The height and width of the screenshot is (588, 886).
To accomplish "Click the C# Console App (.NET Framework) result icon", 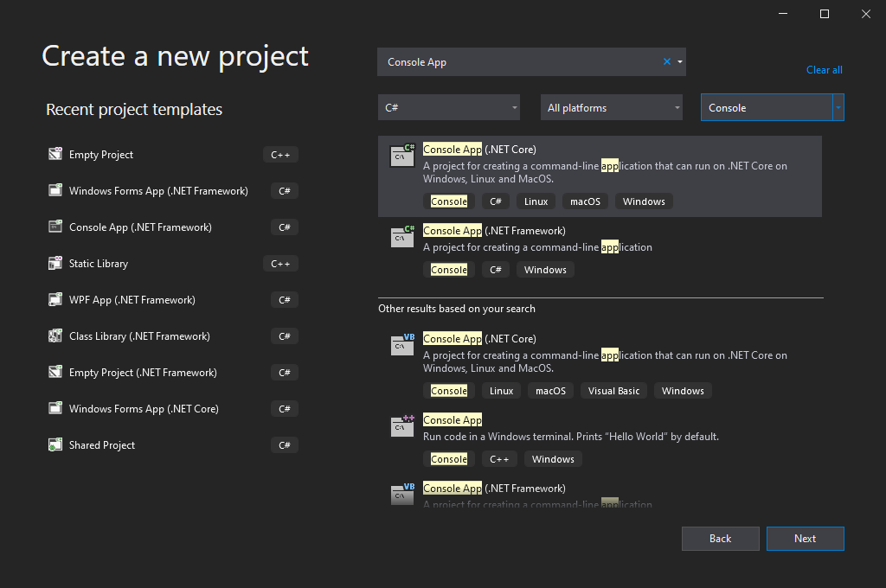I will pos(402,237).
